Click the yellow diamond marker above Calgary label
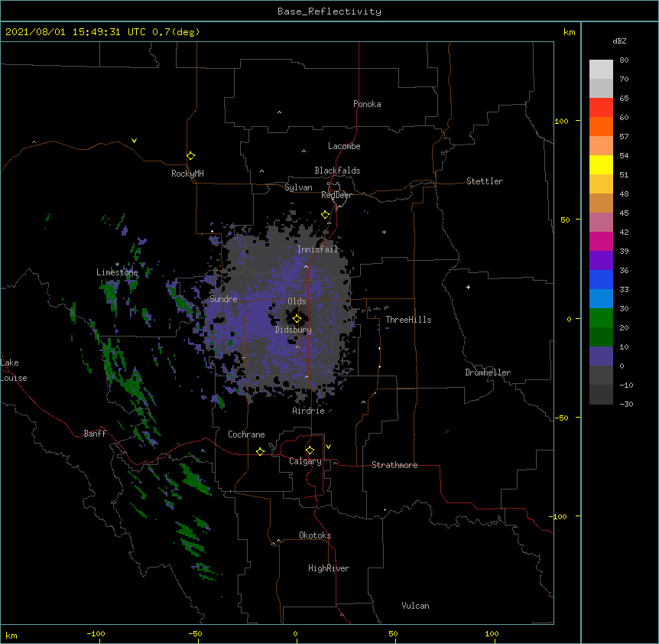 (x=310, y=450)
